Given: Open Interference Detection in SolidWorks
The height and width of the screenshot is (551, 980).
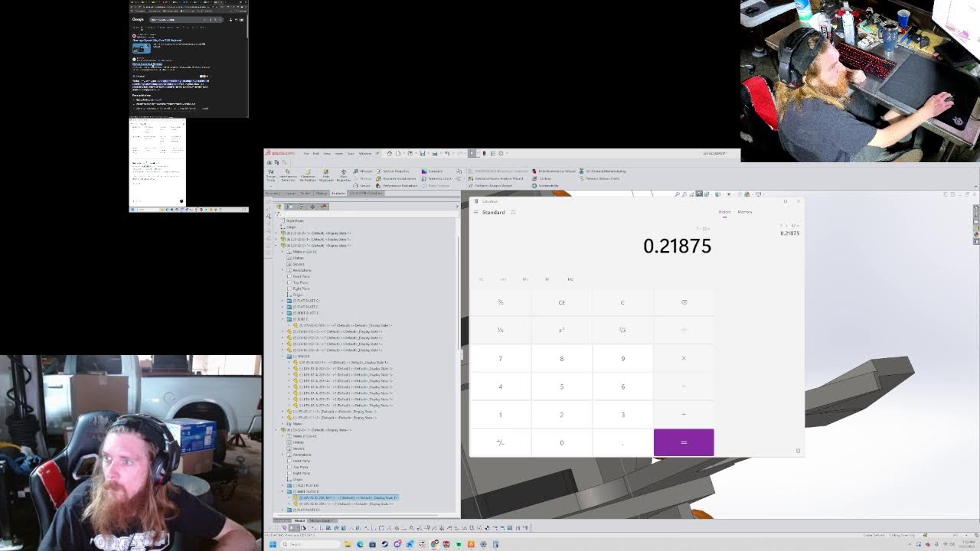Looking at the screenshot, I should (x=288, y=174).
